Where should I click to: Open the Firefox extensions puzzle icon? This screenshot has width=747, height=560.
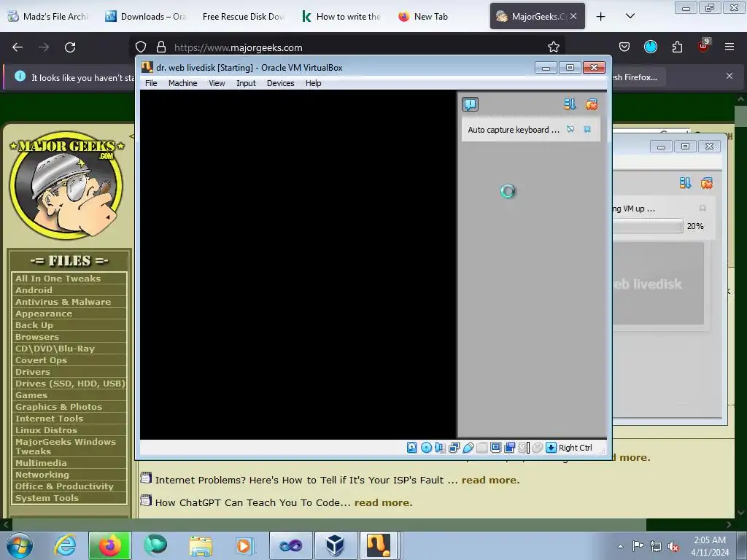[677, 47]
